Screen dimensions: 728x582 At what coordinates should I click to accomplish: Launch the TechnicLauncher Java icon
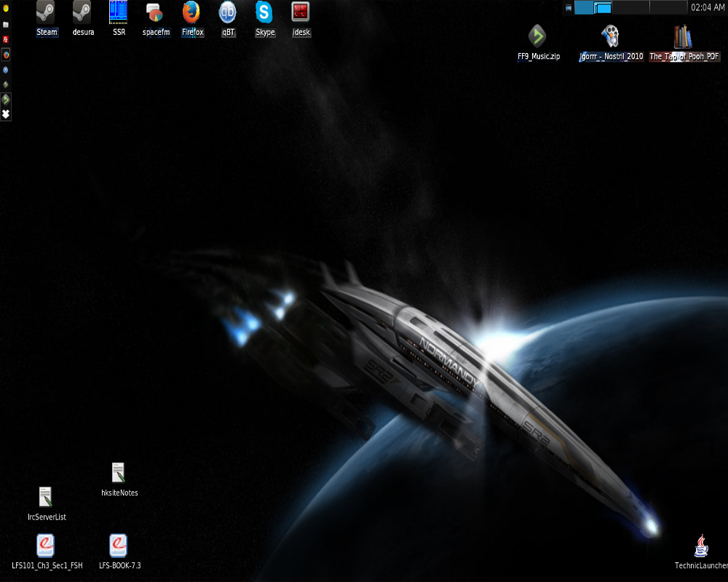click(701, 546)
